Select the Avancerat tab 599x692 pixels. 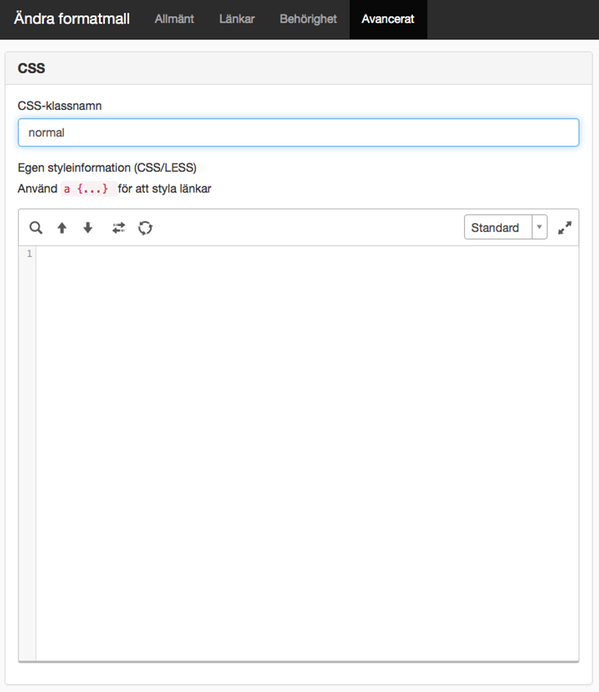pos(388,19)
